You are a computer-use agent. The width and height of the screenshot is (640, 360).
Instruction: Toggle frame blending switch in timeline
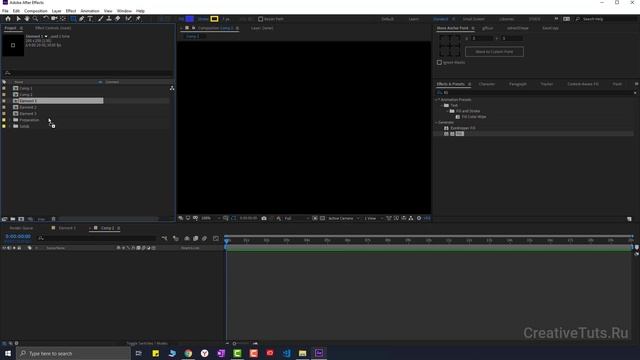tap(196, 238)
